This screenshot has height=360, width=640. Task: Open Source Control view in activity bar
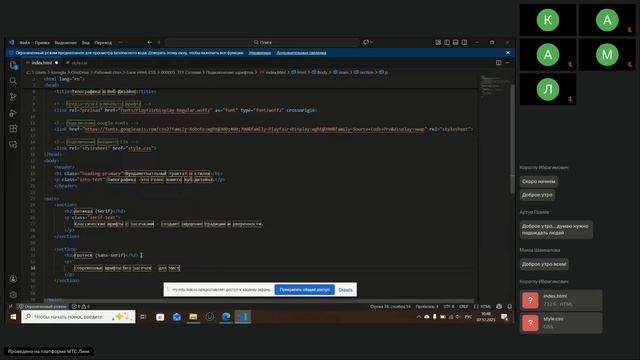(13, 97)
